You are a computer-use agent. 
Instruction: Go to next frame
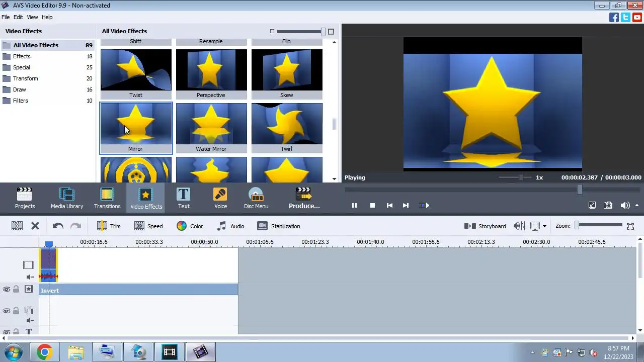coord(406,205)
